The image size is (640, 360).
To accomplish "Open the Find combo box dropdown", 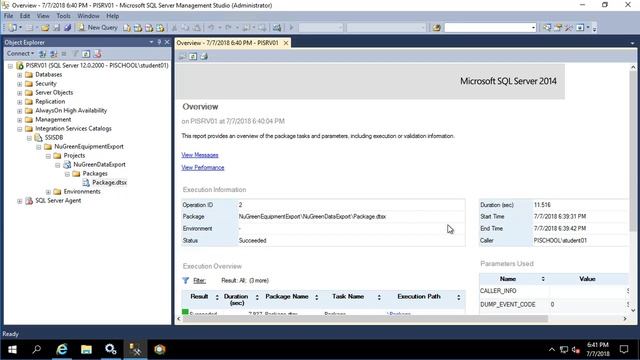I will 533,28.
